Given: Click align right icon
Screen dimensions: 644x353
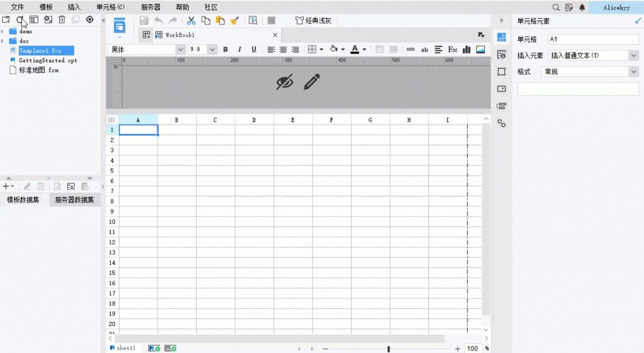Looking at the screenshot, I should click(295, 50).
